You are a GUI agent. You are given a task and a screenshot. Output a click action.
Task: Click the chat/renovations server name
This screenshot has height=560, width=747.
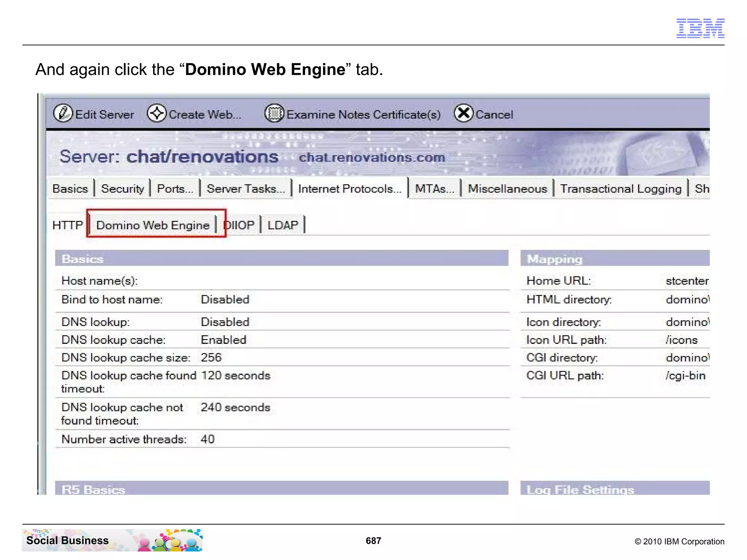tap(202, 156)
